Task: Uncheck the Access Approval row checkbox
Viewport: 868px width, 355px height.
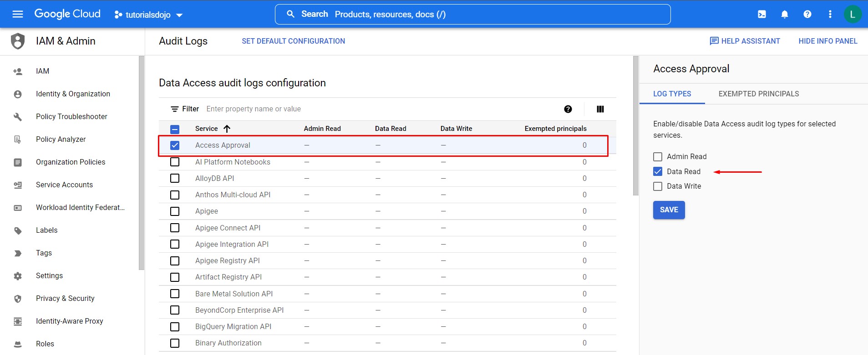Action: tap(175, 145)
